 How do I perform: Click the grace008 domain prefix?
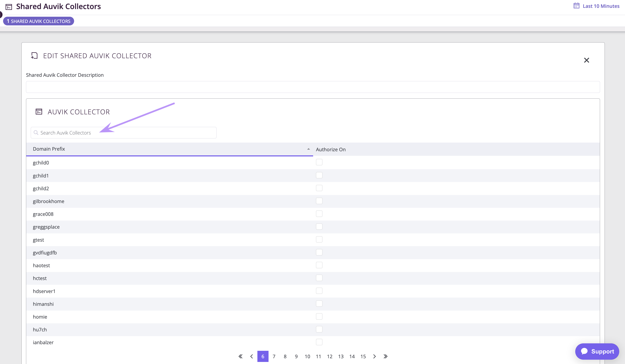(x=43, y=214)
